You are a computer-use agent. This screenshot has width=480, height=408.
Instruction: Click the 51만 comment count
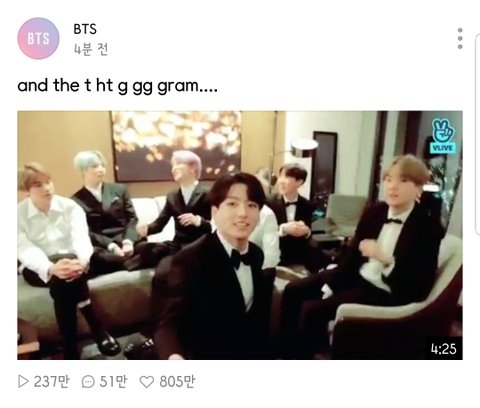[x=113, y=381]
